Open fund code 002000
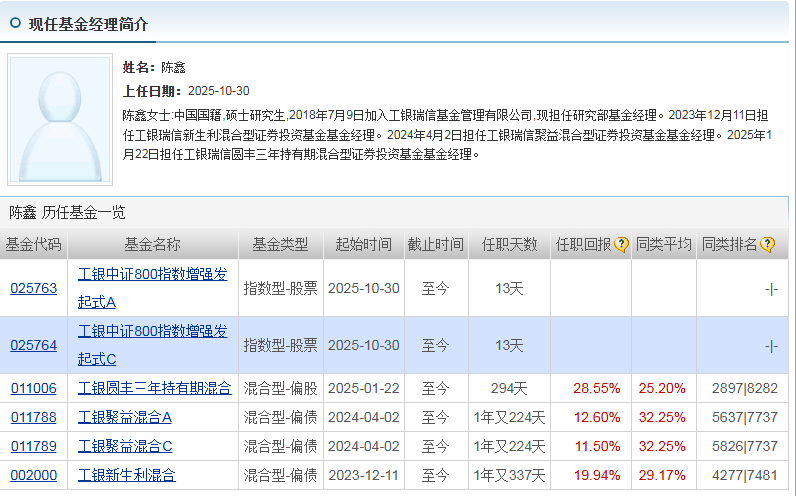Screen dimensions: 796x496 tap(34, 475)
